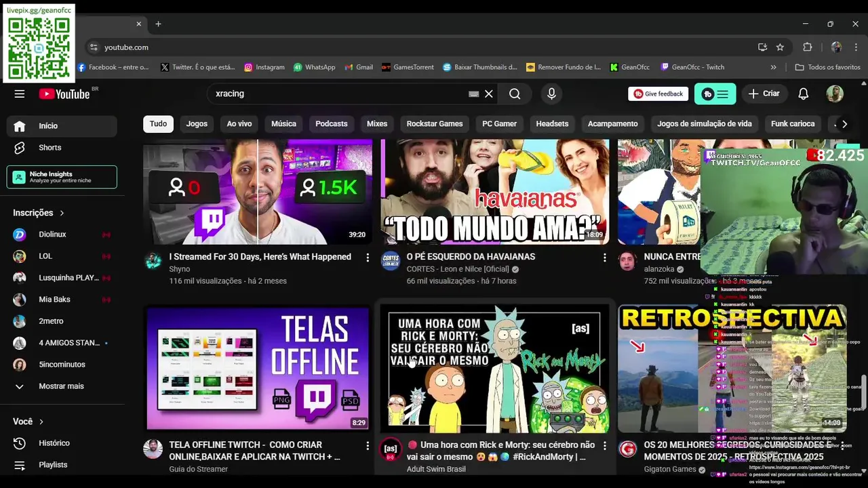This screenshot has height=488, width=868.
Task: Open the Mia Baks subscription
Action: (62, 300)
